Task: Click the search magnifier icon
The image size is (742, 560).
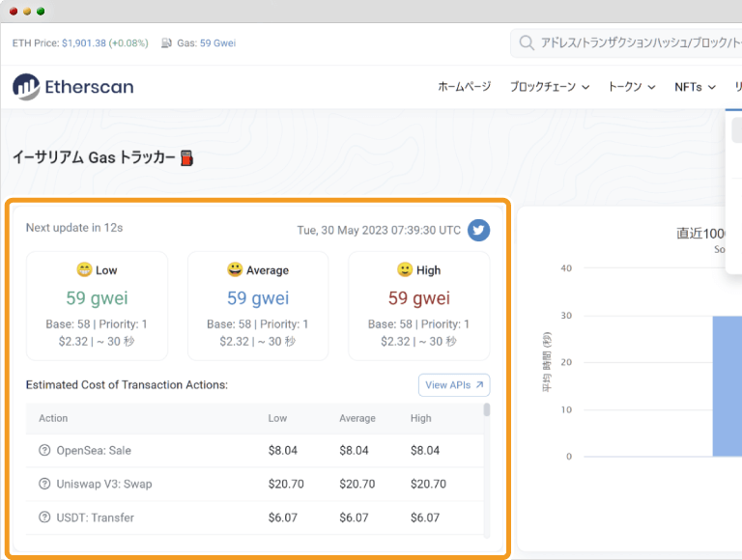Action: 527,42
